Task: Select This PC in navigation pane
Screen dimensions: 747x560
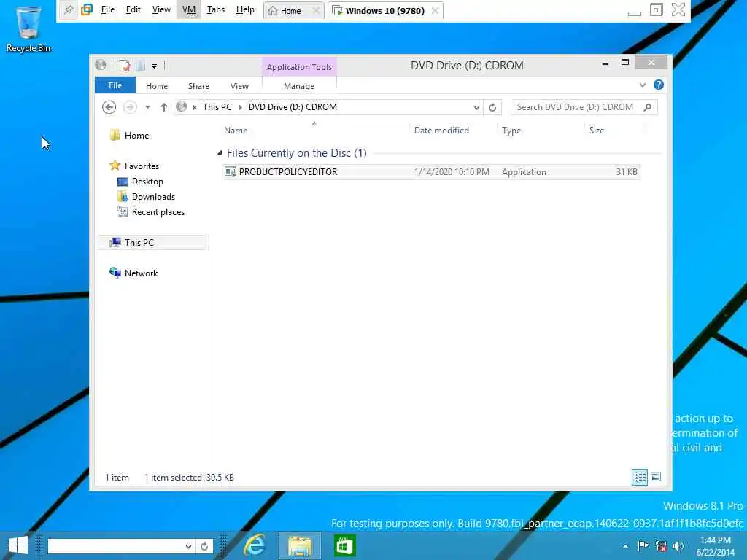Action: tap(153, 242)
